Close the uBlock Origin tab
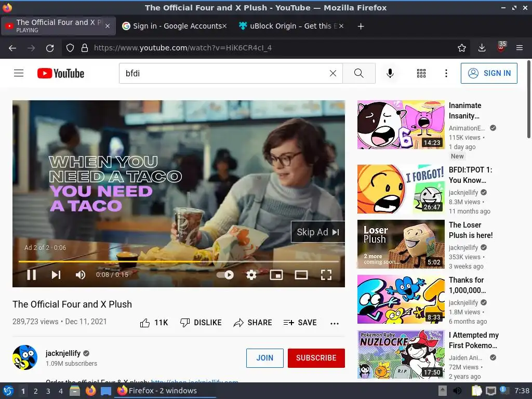 [341, 26]
